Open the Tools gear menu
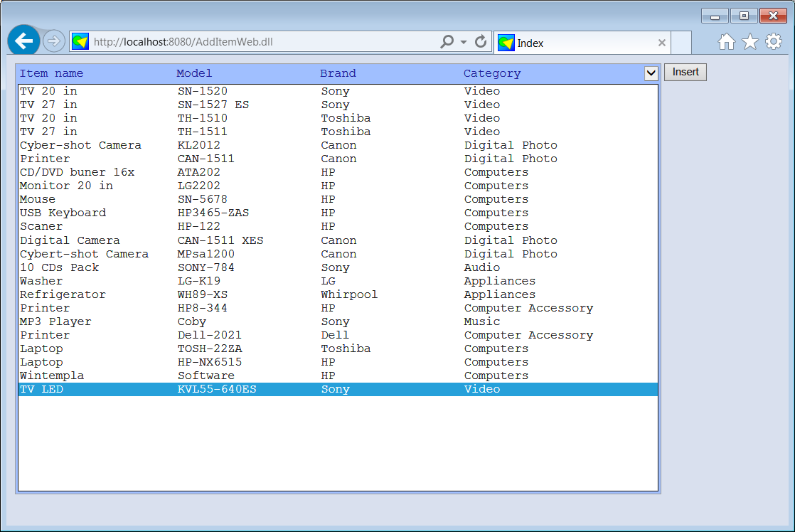Viewport: 795px width, 532px height. point(774,41)
